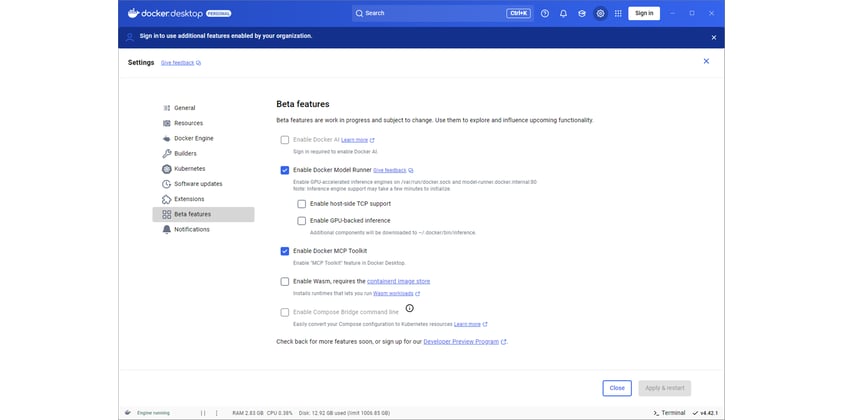Open the help question-mark icon in header
Screen dimensions: 844x420
[x=545, y=13]
